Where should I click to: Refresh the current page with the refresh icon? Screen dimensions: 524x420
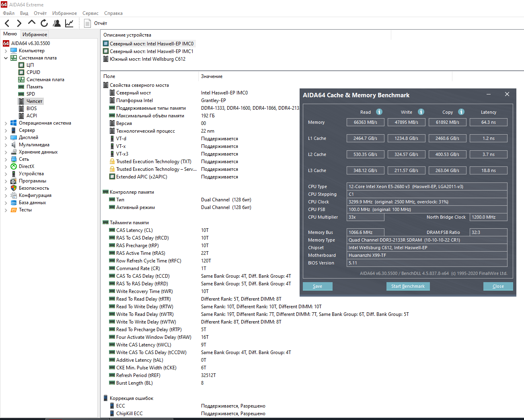(x=44, y=23)
